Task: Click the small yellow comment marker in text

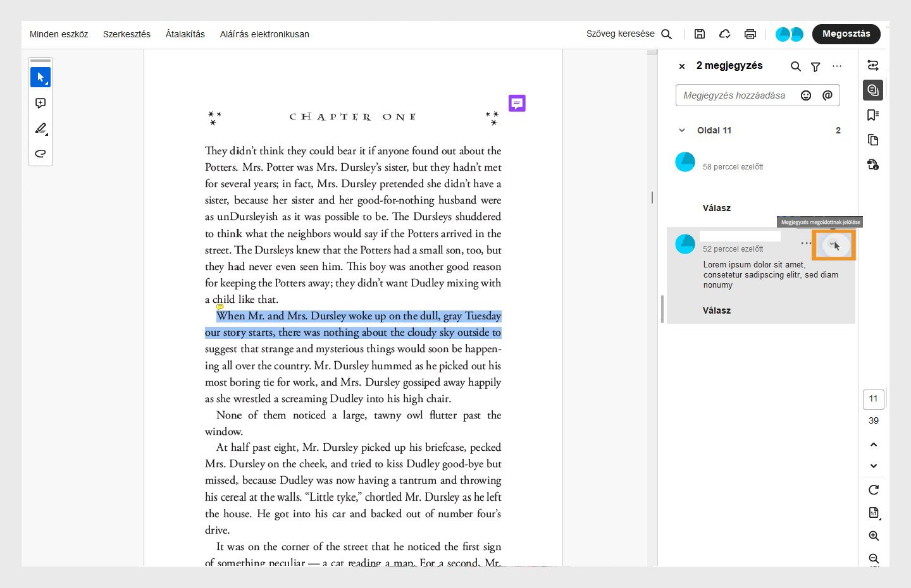Action: click(220, 307)
